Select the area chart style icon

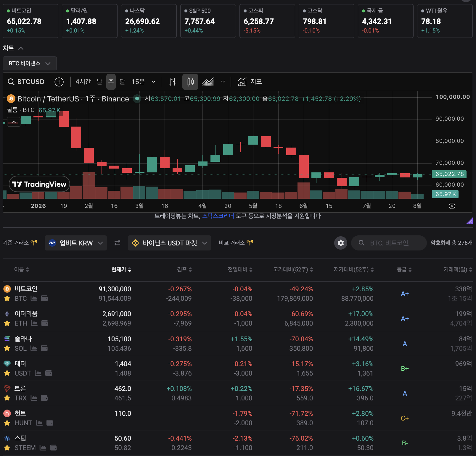(208, 82)
